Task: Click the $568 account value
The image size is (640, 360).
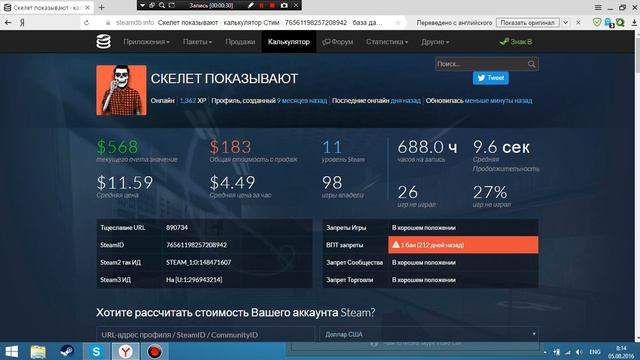Action: pyautogui.click(x=118, y=147)
